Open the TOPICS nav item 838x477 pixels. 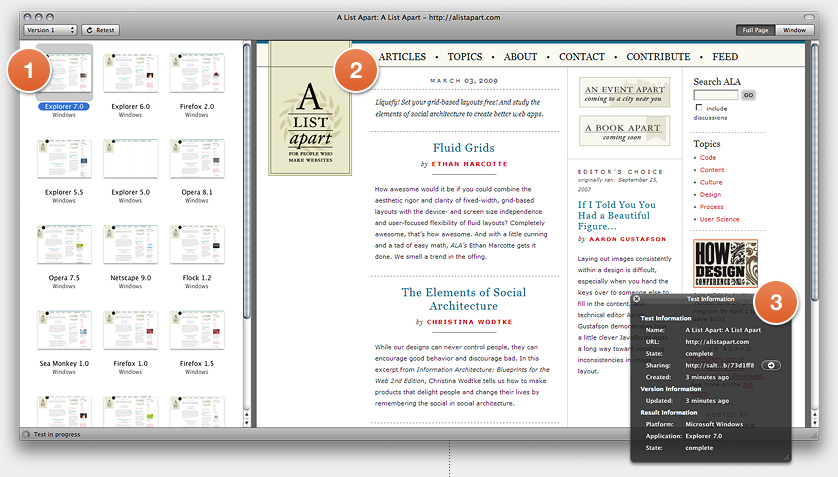click(x=464, y=57)
